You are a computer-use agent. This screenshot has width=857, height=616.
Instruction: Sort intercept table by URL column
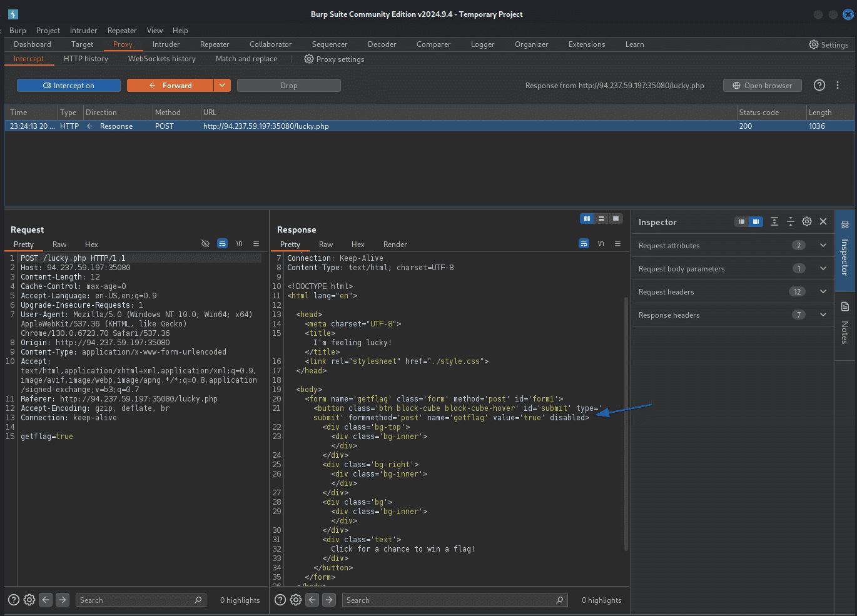coord(469,113)
